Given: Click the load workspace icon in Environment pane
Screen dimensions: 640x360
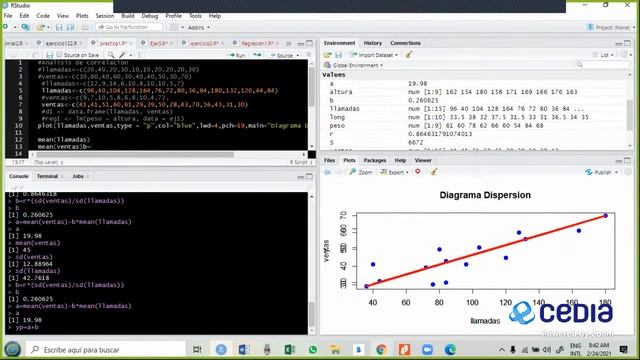Looking at the screenshot, I should click(x=327, y=55).
